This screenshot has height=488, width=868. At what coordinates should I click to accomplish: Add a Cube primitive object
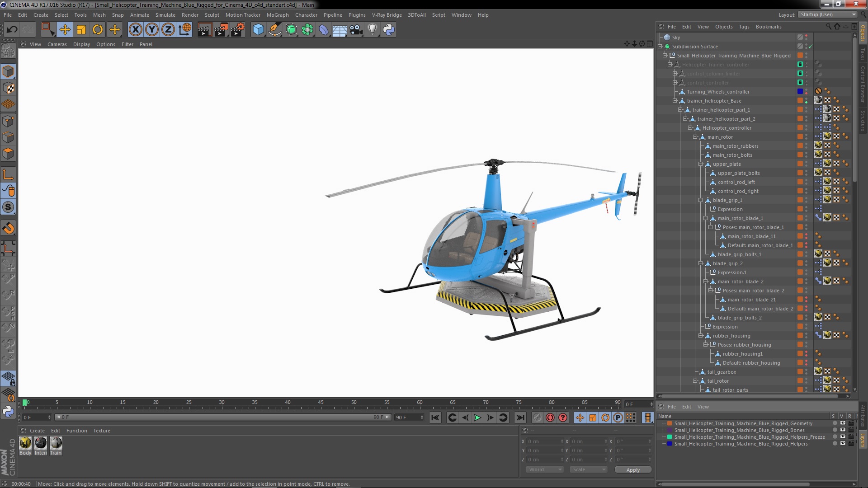click(258, 30)
